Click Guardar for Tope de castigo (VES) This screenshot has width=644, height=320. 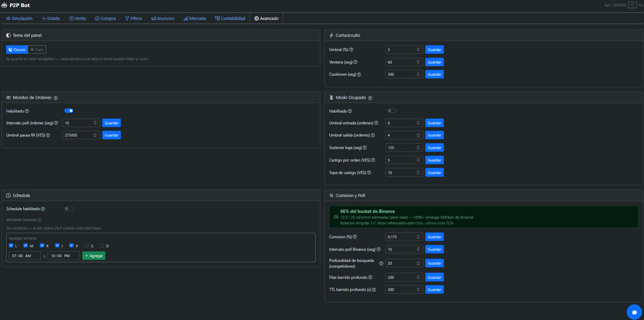click(x=435, y=172)
